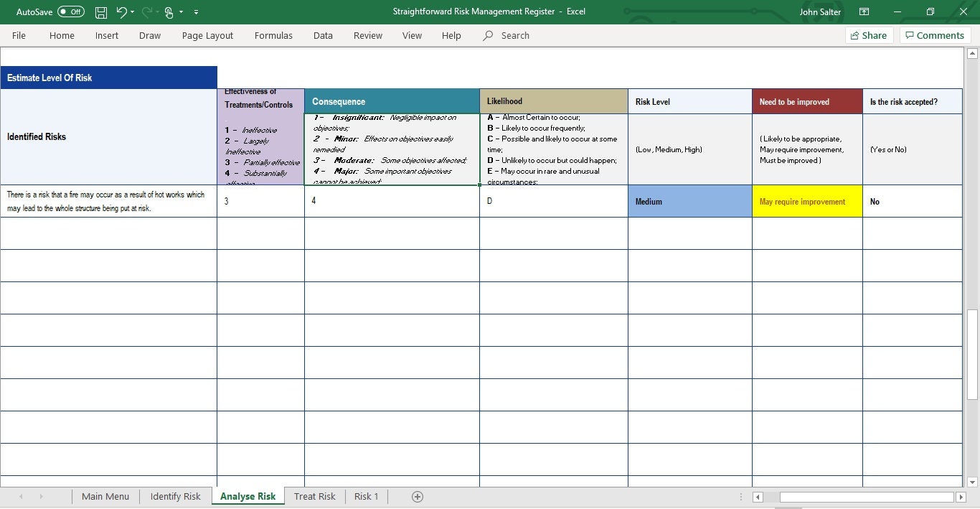Open the Page Layout ribbon tab
The height and width of the screenshot is (509, 980).
(207, 35)
